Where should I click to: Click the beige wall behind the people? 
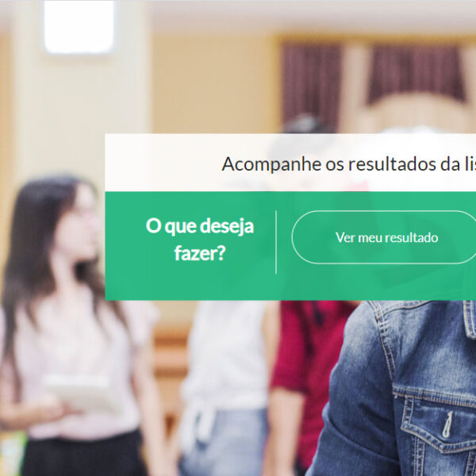[213, 85]
